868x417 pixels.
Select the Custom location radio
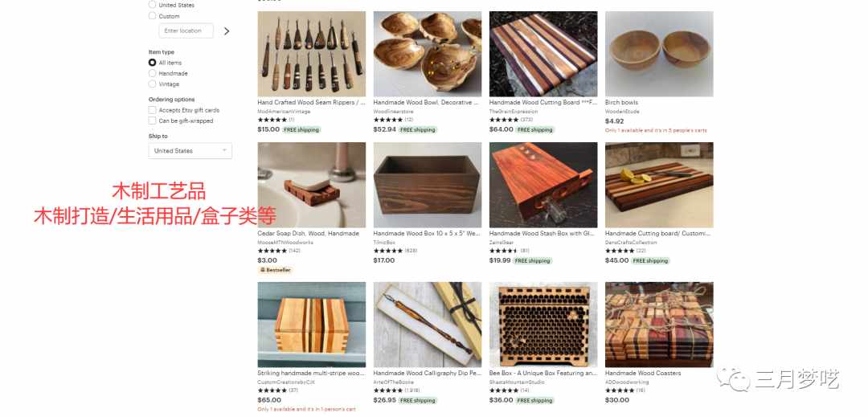[152, 16]
